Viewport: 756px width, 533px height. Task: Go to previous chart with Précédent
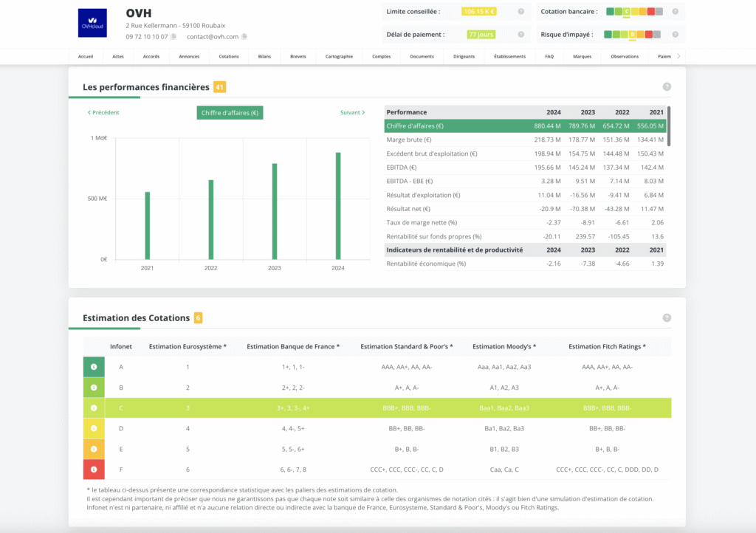(x=103, y=113)
